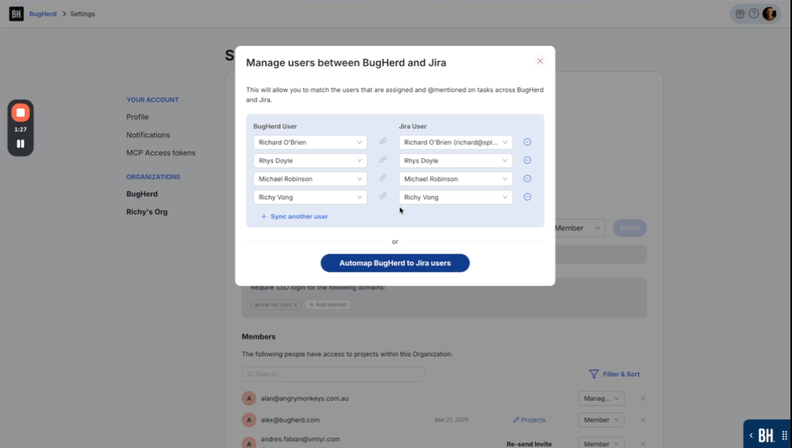This screenshot has width=792, height=448.
Task: Open Jira User dropdown Michael Robinson
Action: (x=456, y=179)
